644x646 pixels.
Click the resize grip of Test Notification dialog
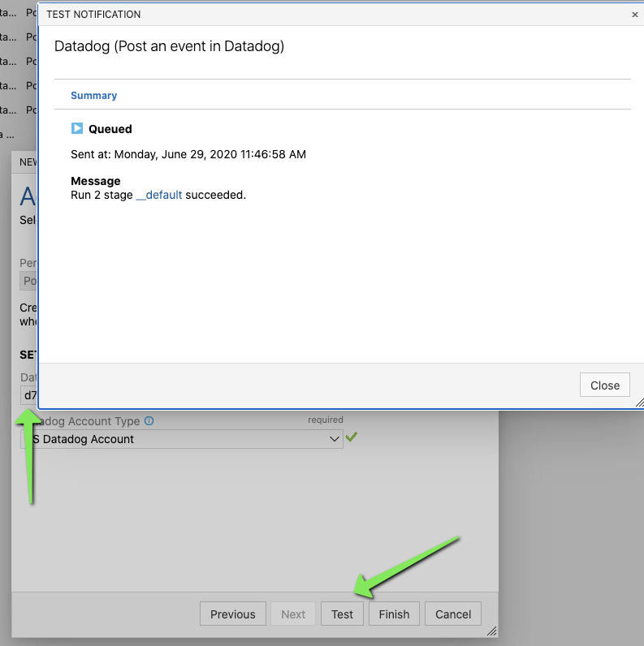[x=639, y=403]
